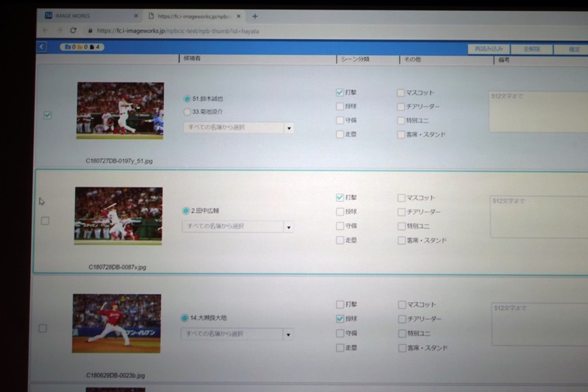Viewport: 588px width, 392px height.
Task: Check 走塁 in the 鈴木誠也 row
Action: 340,134
